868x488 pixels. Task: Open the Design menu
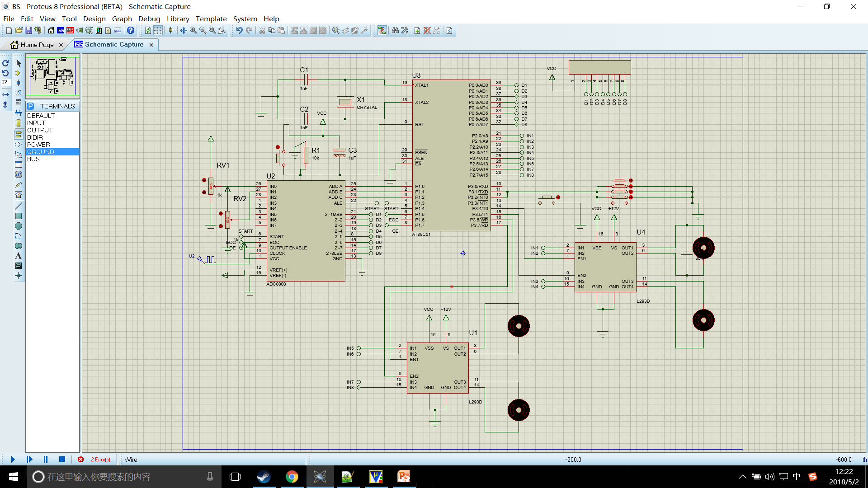pos(94,19)
